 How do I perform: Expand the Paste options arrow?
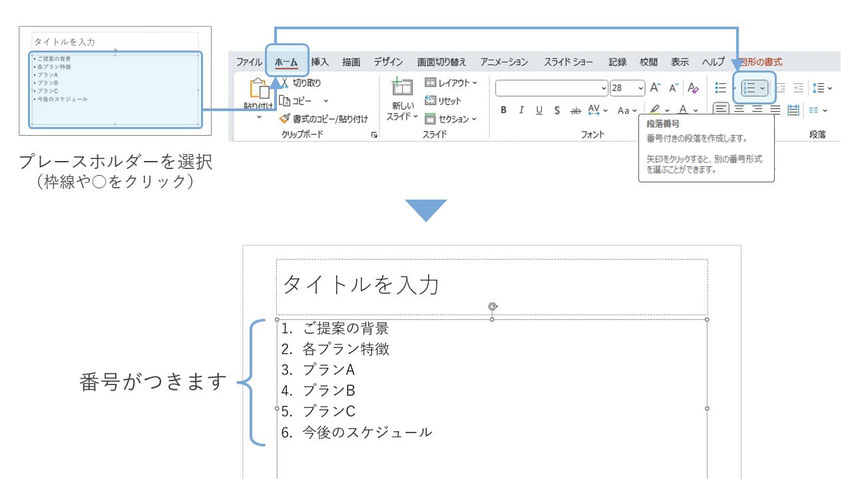259,117
